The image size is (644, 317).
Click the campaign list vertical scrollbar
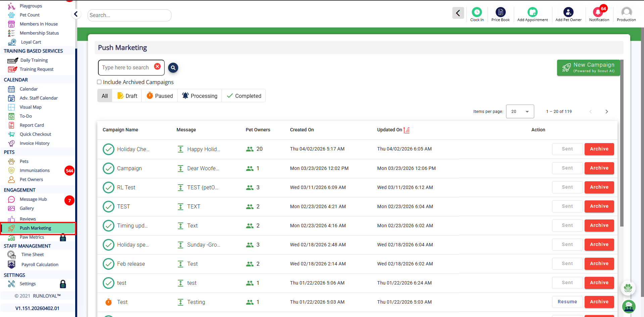point(622,143)
